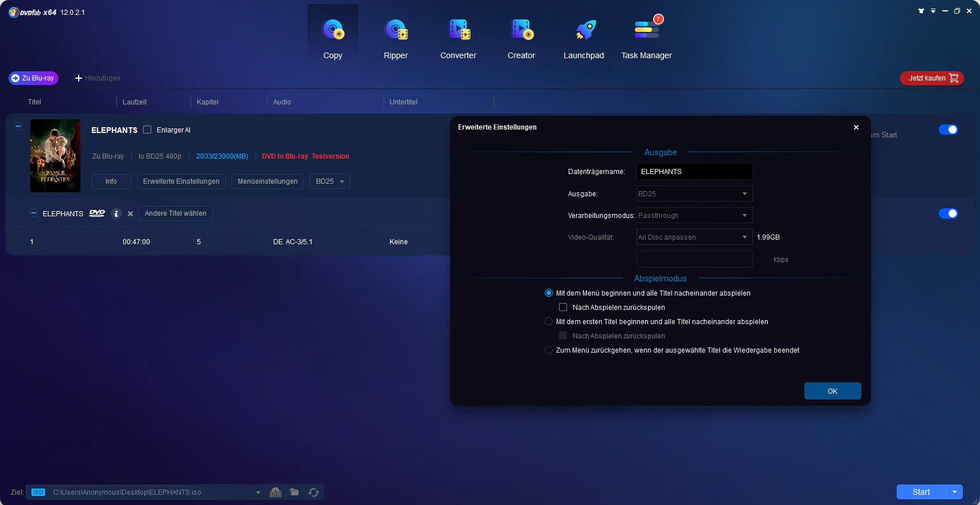Click the 2033/23000(MB) size text
980x505 pixels.
[222, 156]
